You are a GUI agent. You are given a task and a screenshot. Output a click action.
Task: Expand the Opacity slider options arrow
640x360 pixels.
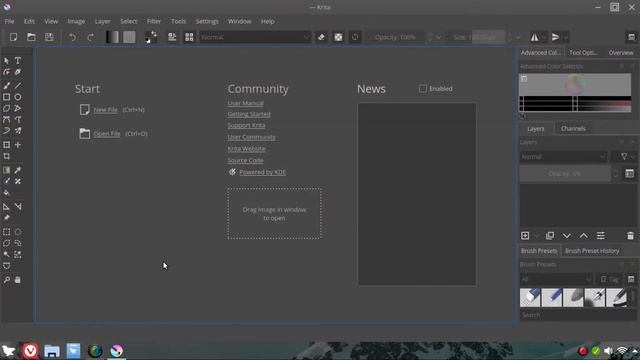coord(439,37)
